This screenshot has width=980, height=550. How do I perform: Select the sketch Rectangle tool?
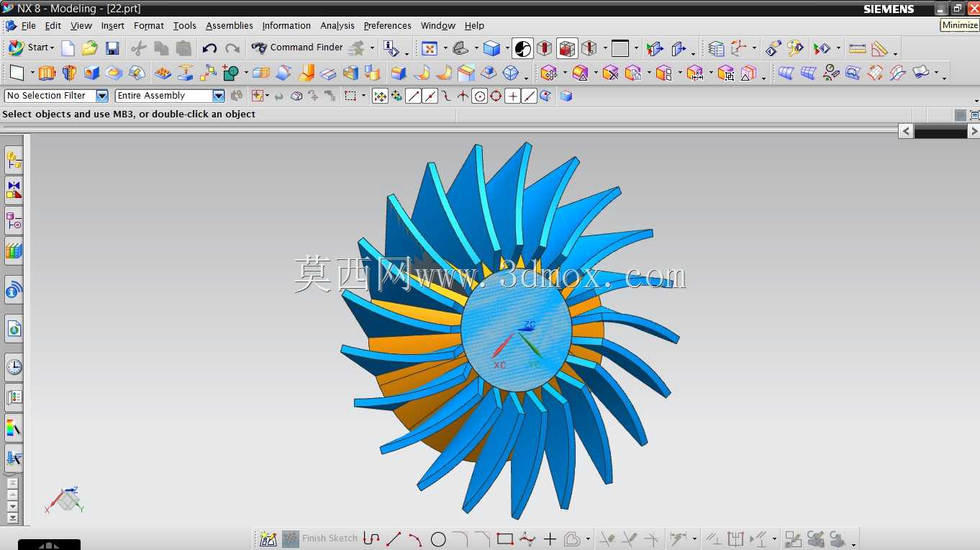[505, 538]
